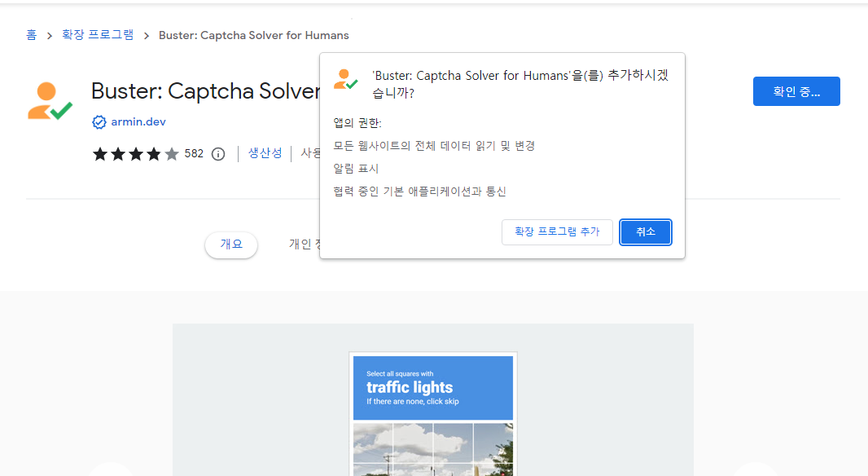This screenshot has width=868, height=476.
Task: Click the Buster icon in permission dialog
Action: pyautogui.click(x=345, y=79)
